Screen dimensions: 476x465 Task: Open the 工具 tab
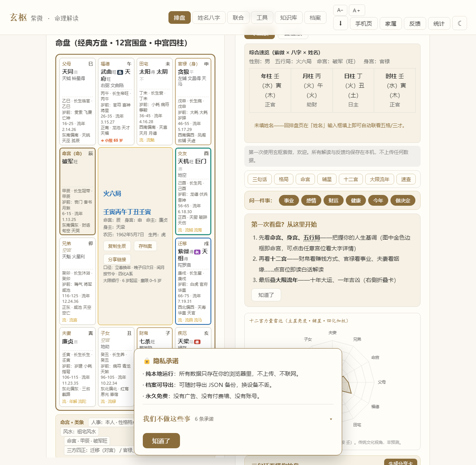coord(262,17)
